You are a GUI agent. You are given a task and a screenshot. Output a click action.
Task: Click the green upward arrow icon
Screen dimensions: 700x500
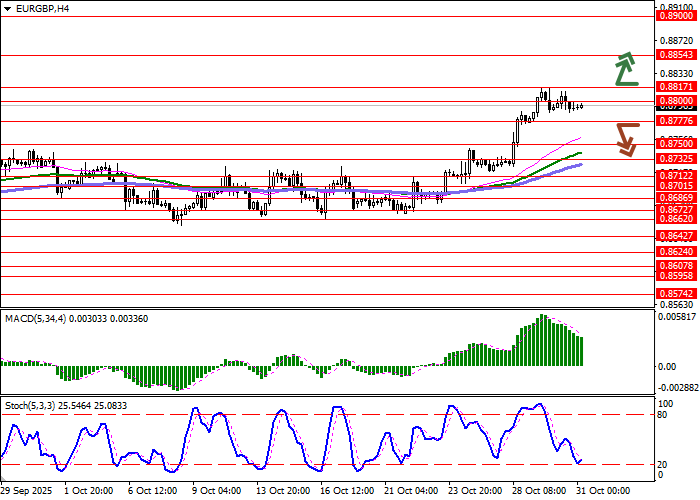(x=626, y=68)
